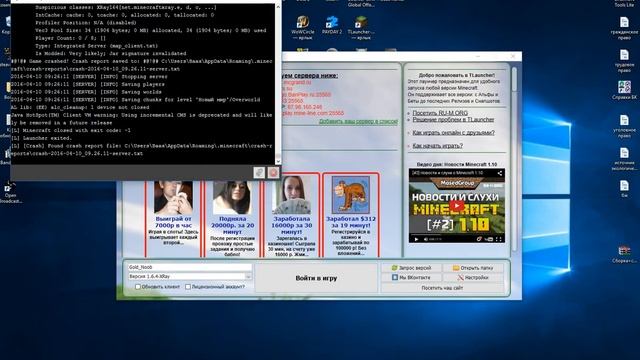Screen dimensions: 640x360
Task: Click the play control in video bar
Action: click(416, 239)
